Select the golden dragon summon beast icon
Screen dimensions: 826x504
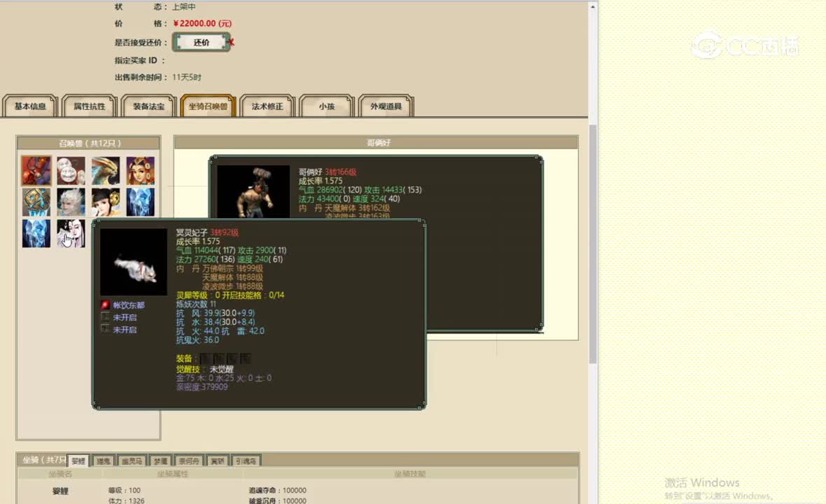[106, 171]
